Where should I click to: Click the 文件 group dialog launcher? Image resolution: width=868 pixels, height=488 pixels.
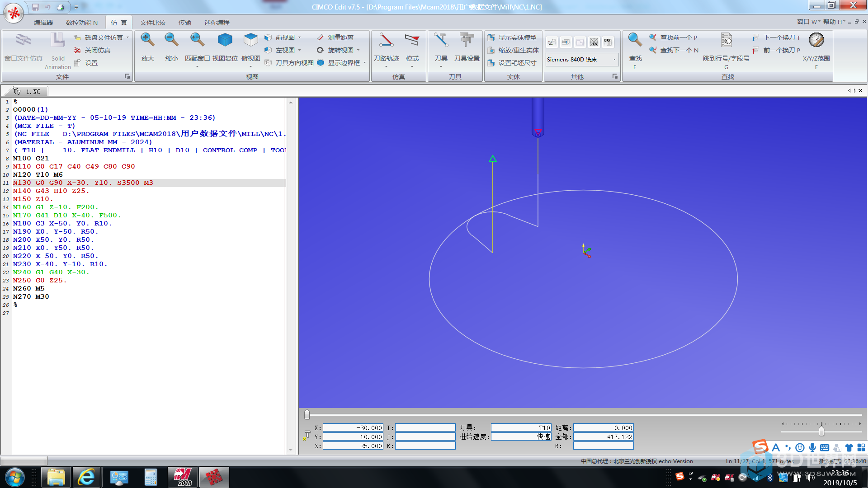click(127, 76)
